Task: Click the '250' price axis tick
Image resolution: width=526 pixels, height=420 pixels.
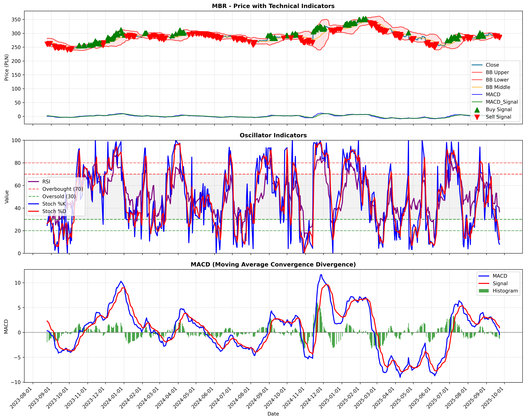Action: pyautogui.click(x=16, y=47)
